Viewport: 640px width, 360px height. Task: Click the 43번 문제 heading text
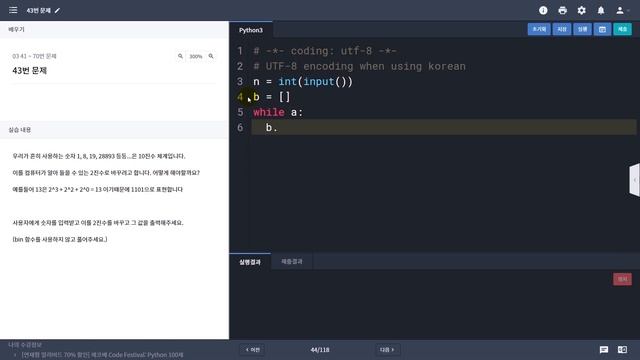[x=29, y=71]
